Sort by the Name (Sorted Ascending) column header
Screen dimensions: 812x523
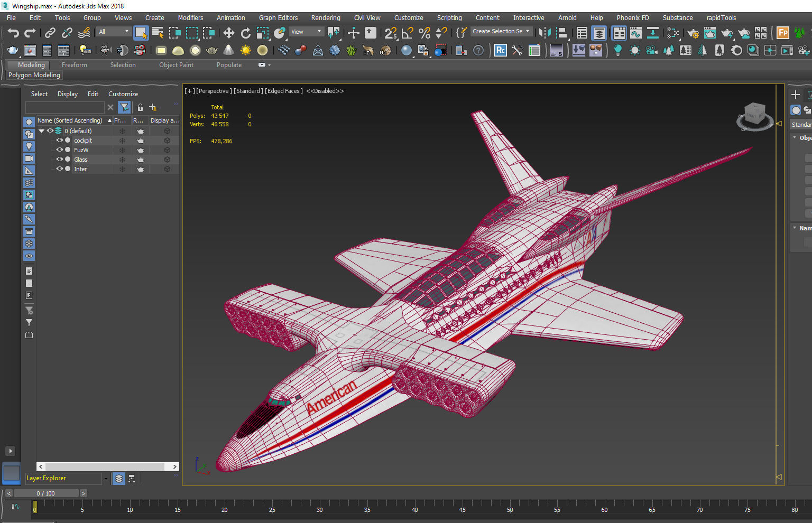[74, 121]
